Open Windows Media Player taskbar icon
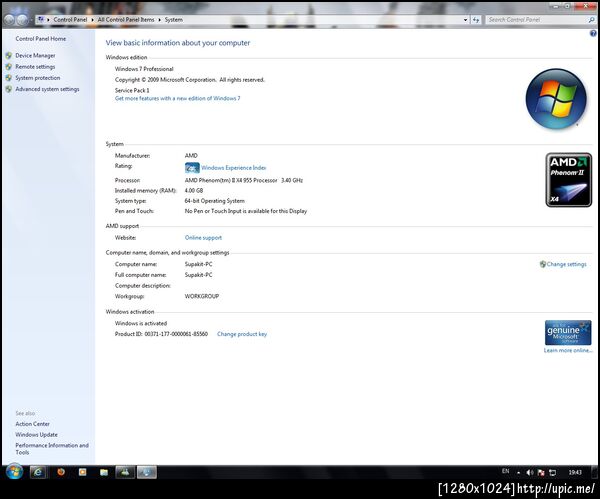 tap(82, 472)
